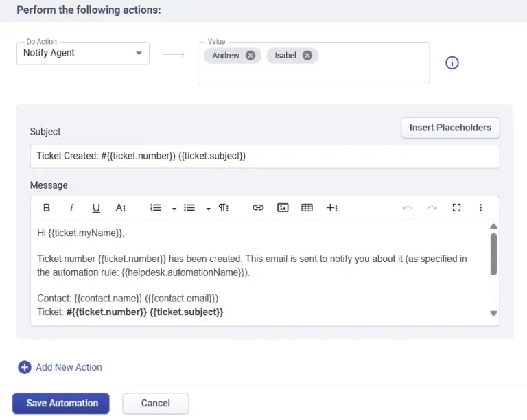527x420 pixels.
Task: Click the bold '#{{ticket.number}} {{ticket.subject}}' text
Action: click(145, 312)
